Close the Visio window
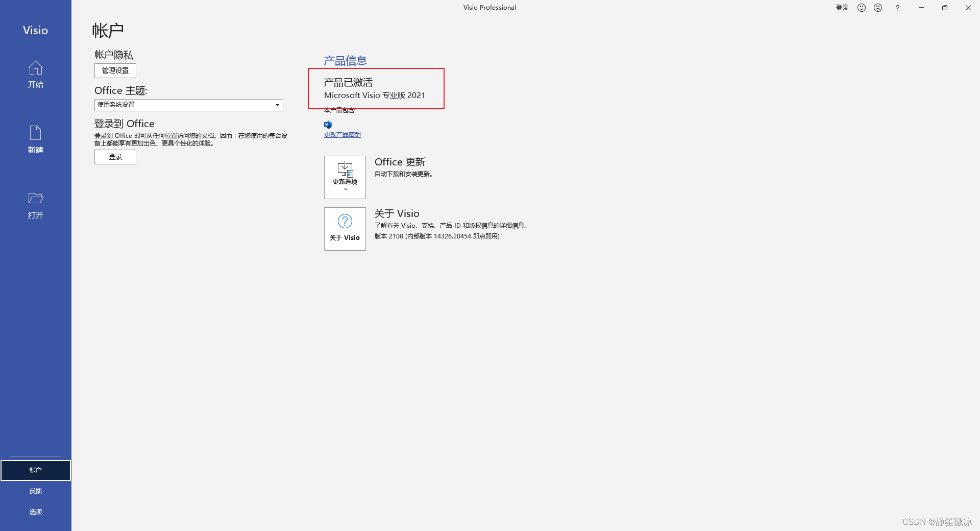The width and height of the screenshot is (980, 531). 968,8
